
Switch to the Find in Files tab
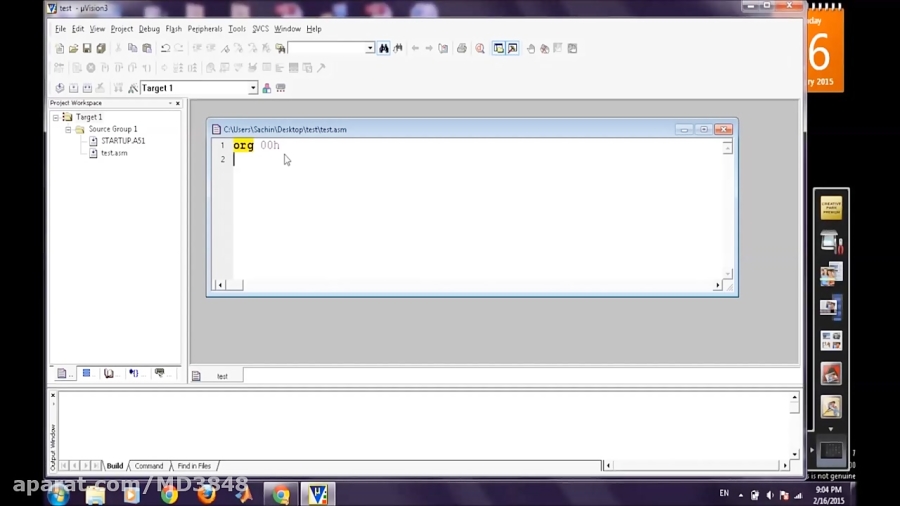click(194, 466)
